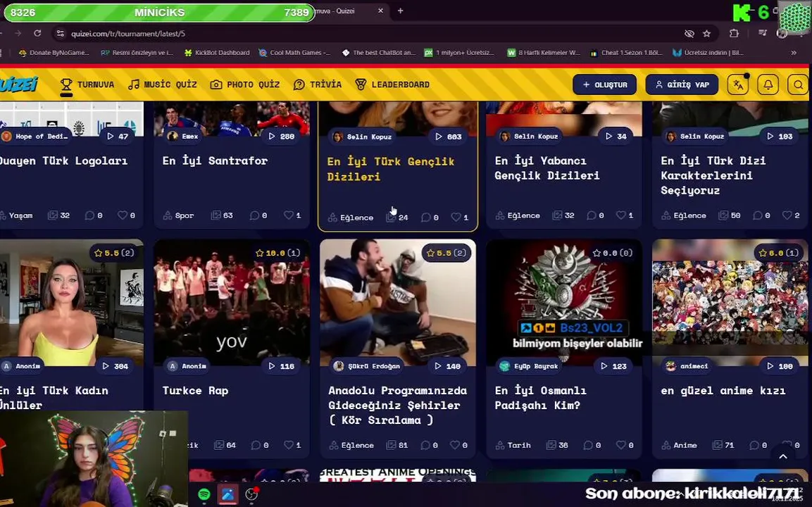The width and height of the screenshot is (812, 507).
Task: Click the Turkce Rap quiz thumbnail
Action: pos(232,302)
